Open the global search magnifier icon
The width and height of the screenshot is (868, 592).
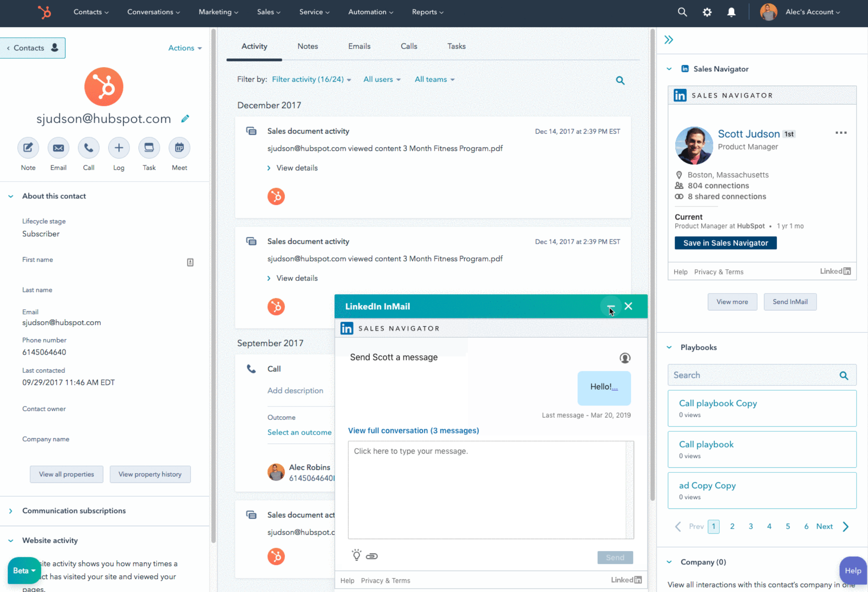point(682,12)
